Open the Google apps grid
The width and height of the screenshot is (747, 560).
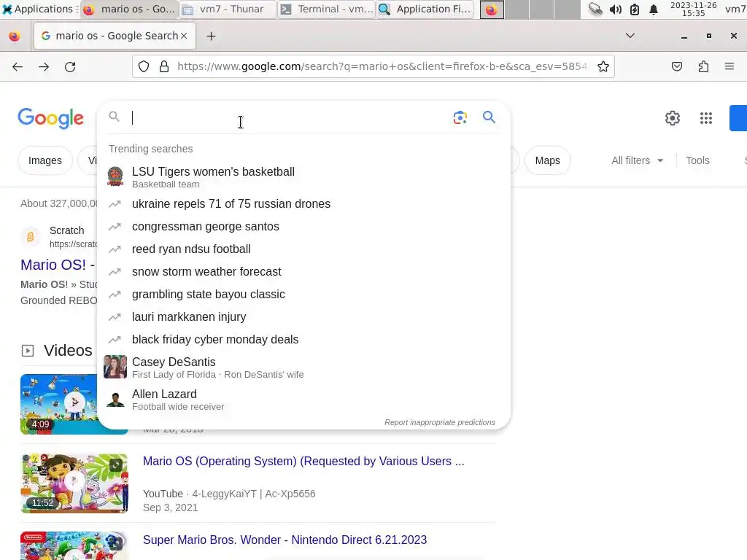tap(706, 118)
